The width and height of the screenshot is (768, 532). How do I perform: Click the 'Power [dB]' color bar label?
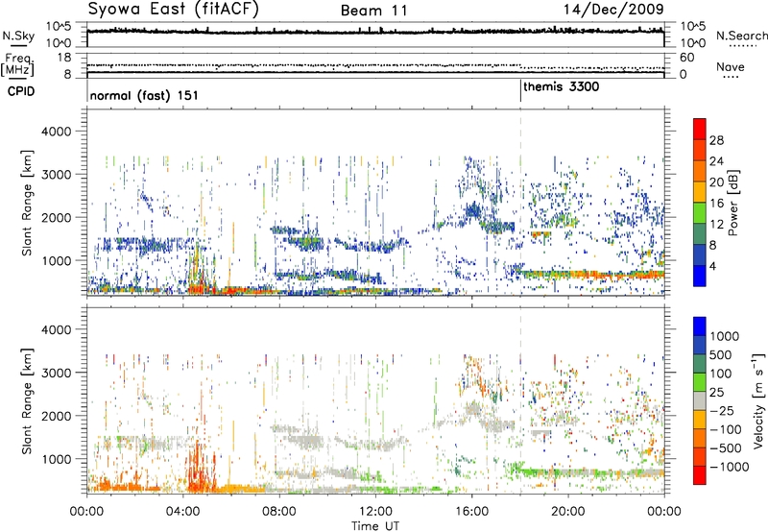click(x=732, y=203)
